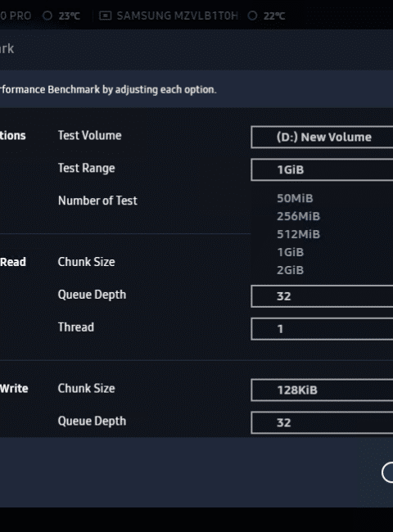Pick 2GiB as the test range
Viewport: 393px width, 532px height.
pyautogui.click(x=290, y=270)
